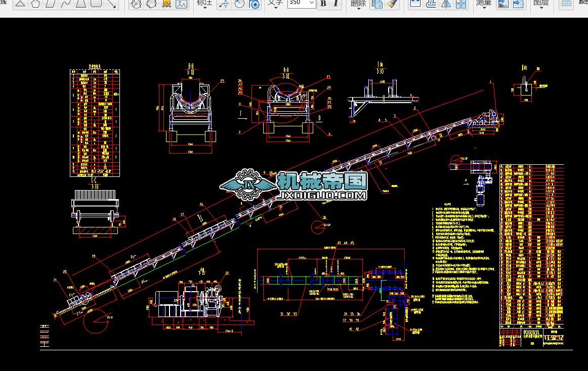The image size is (588, 371).
Task: Click the export table icon
Action: [518, 4]
